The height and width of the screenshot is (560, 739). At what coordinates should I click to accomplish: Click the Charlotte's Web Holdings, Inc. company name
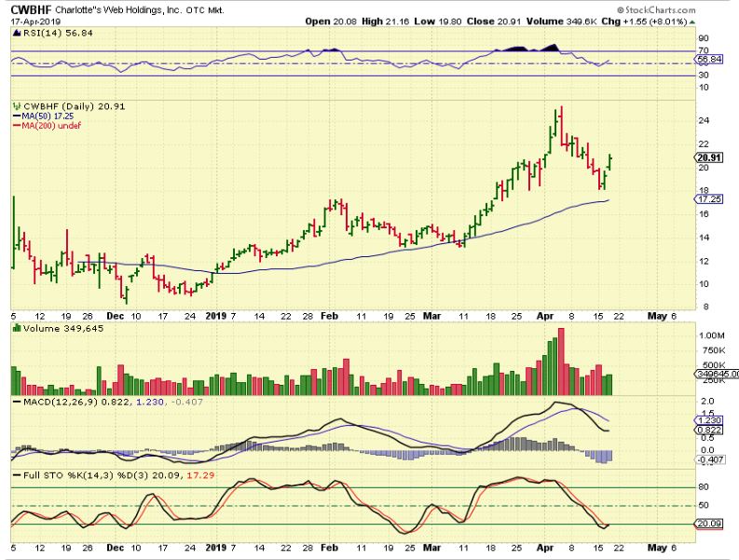(118, 10)
